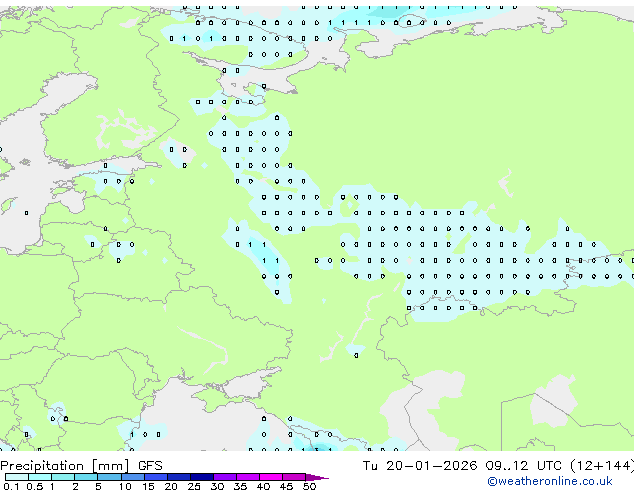Image resolution: width=634 pixels, height=490 pixels.
Task: Click the legend label "15"
Action: tap(148, 486)
